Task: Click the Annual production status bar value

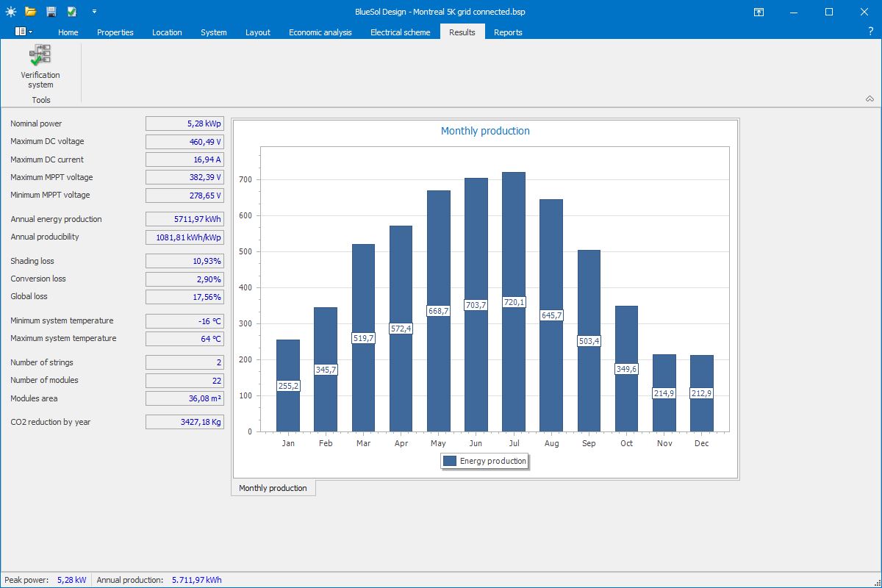Action: [x=196, y=580]
